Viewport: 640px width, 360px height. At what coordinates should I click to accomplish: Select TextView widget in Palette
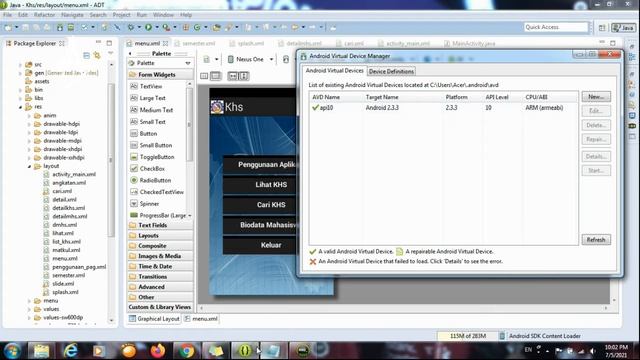pos(151,87)
